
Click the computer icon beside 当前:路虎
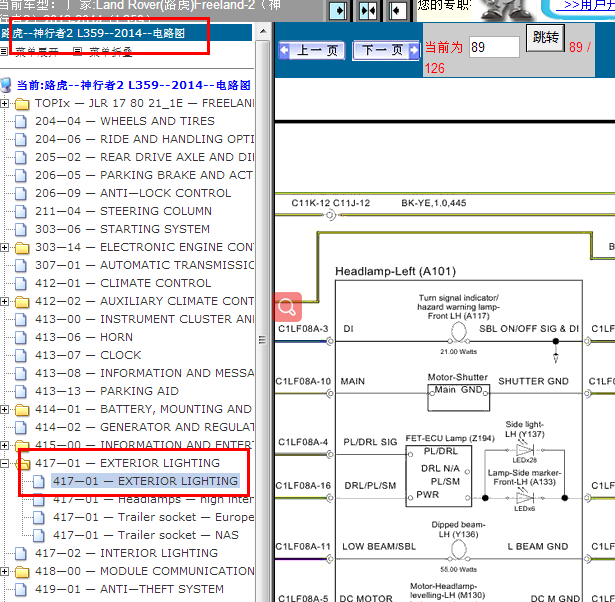coord(6,85)
